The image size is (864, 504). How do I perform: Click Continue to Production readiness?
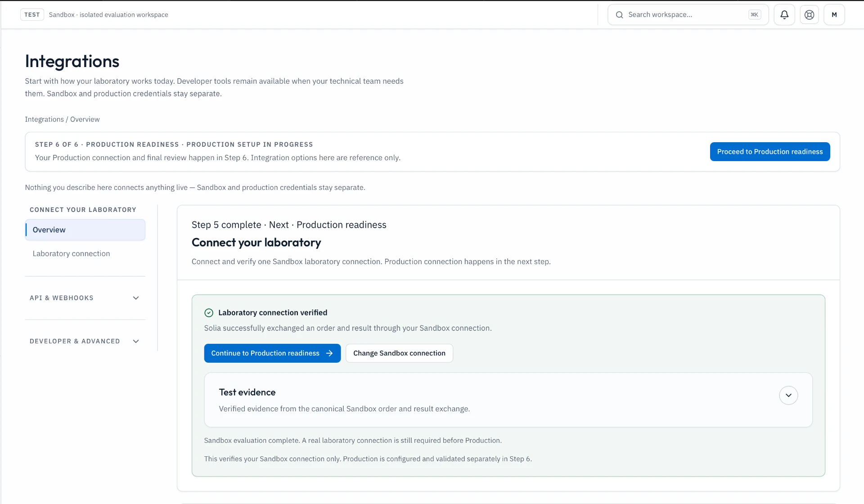coord(272,353)
